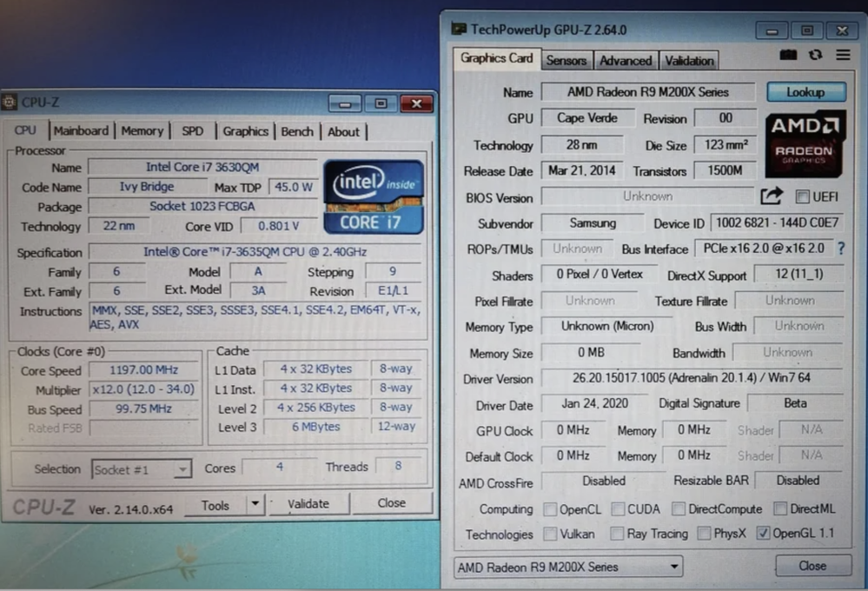Toggle the Vulkan checkbox
Screen dimensions: 868x591
tap(550, 534)
